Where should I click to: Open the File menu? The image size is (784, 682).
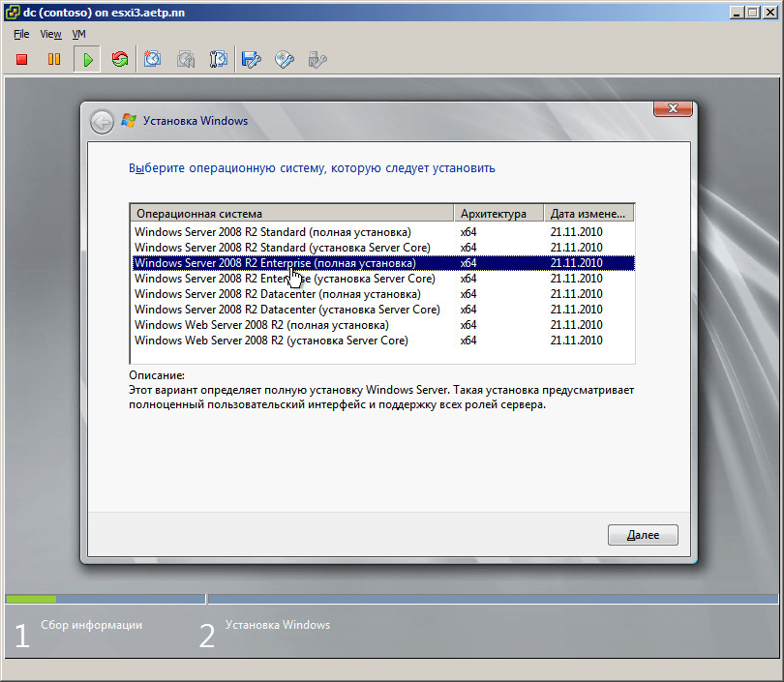pos(21,34)
